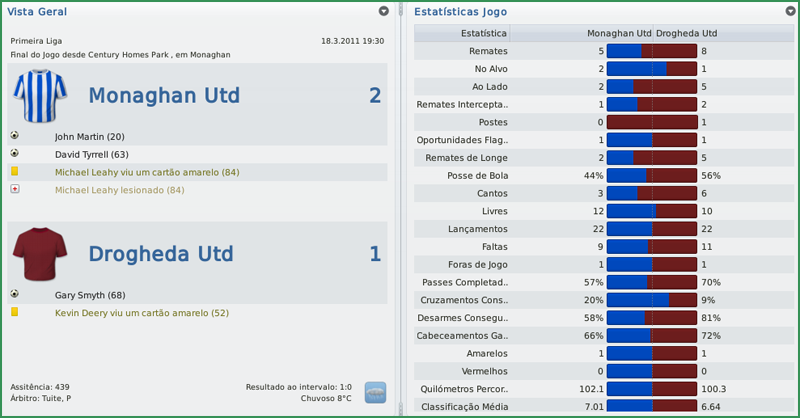
Task: Click the injury cross icon for Michael Leahy
Action: (x=15, y=190)
